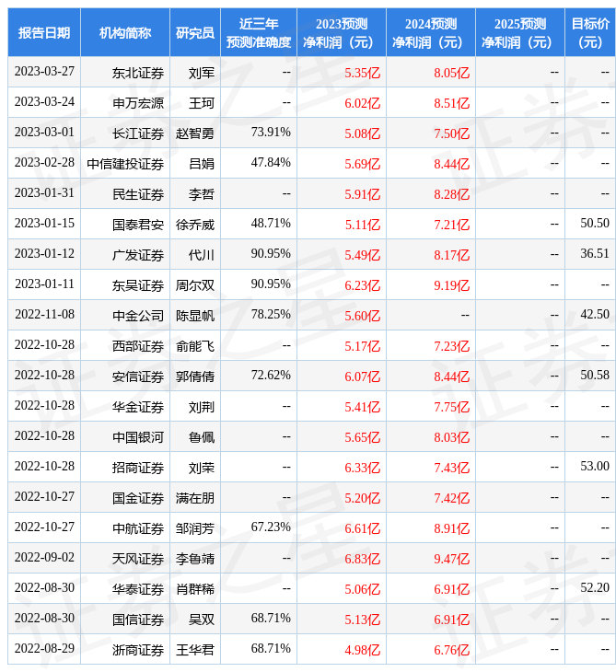Click the 2023预测净利润 column header
This screenshot has height=672, width=616.
[x=342, y=32]
